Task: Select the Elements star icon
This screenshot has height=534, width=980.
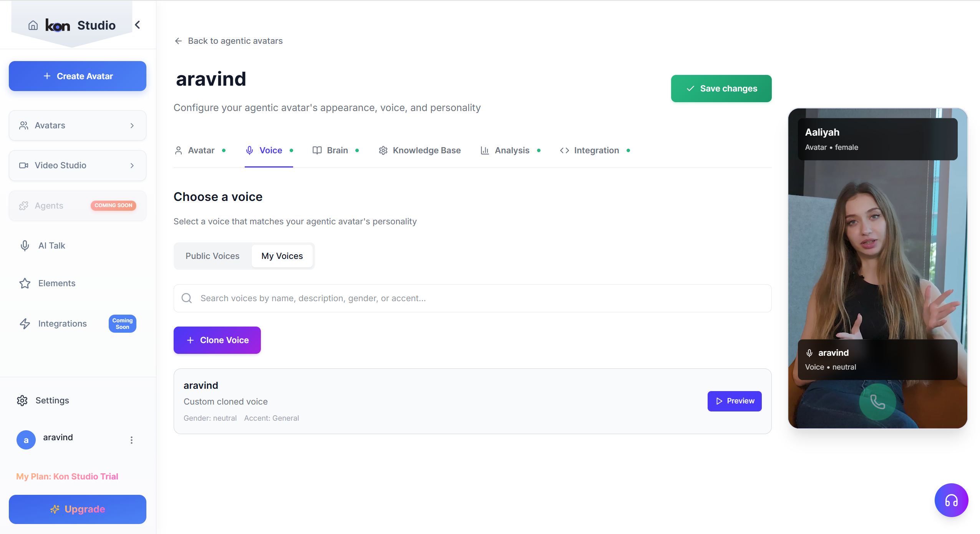Action: [x=25, y=283]
